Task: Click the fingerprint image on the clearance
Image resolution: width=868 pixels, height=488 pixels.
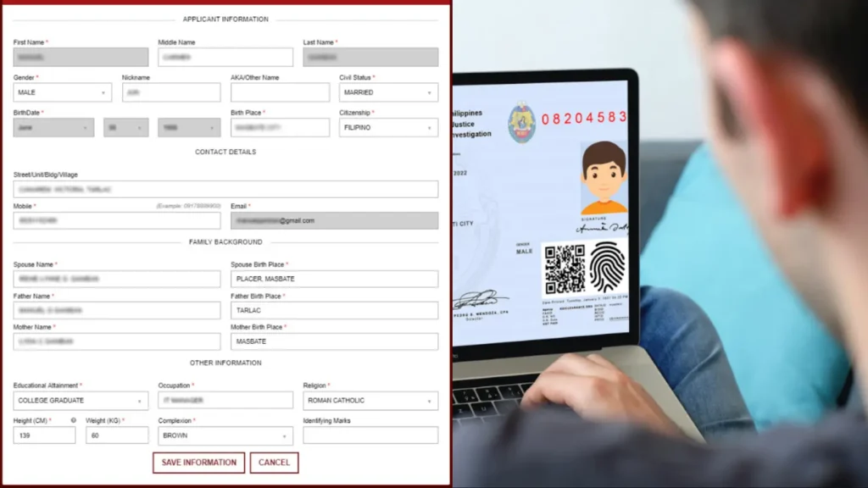Action: tap(607, 267)
